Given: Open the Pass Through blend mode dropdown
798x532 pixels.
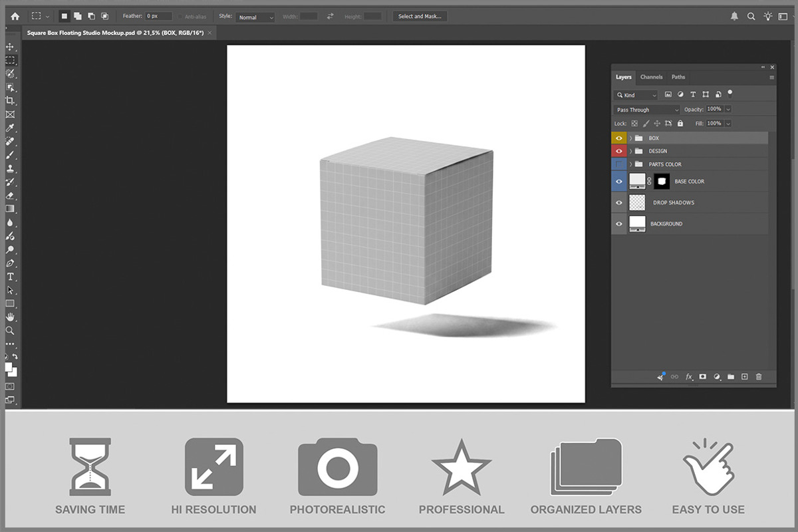Looking at the screenshot, I should pos(647,110).
